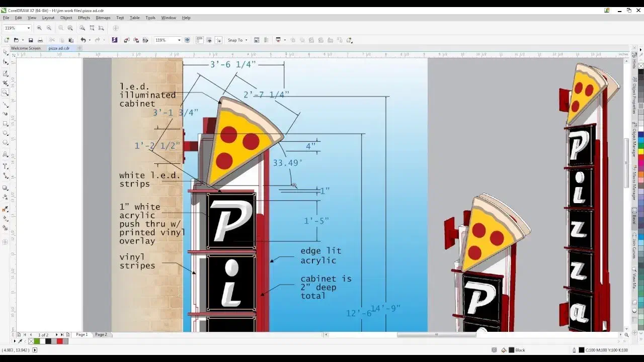Click the red swatch in the document palette
The width and height of the screenshot is (644, 362).
59,341
